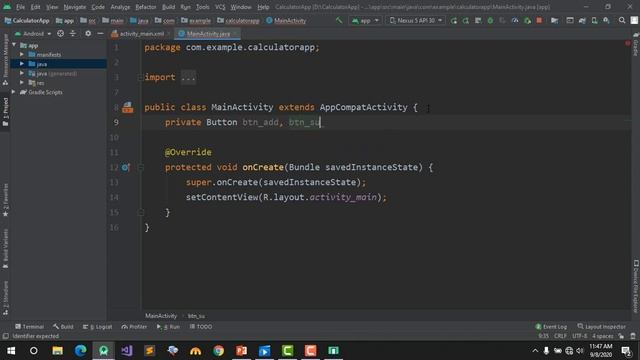Open the Layout Inspector
Image resolution: width=640 pixels, height=360 pixels.
(602, 327)
